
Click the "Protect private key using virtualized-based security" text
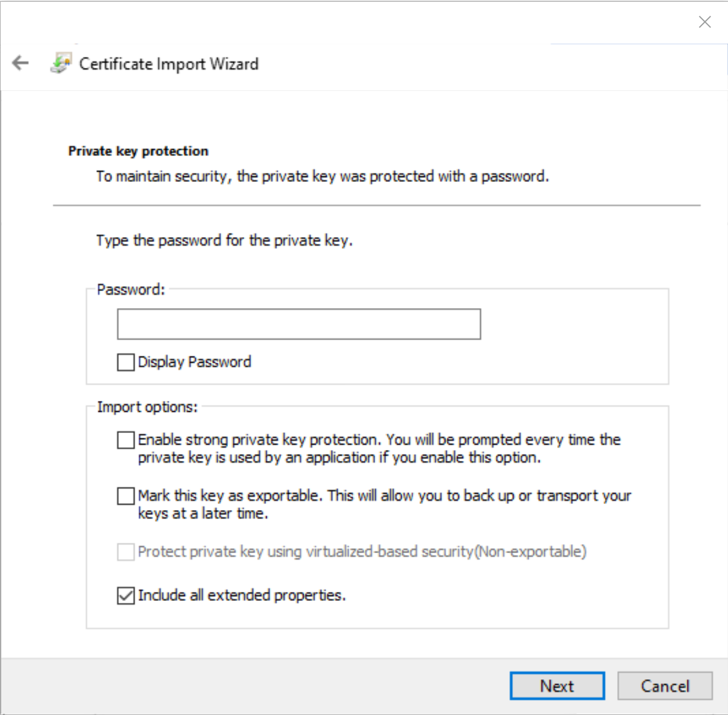click(x=362, y=552)
